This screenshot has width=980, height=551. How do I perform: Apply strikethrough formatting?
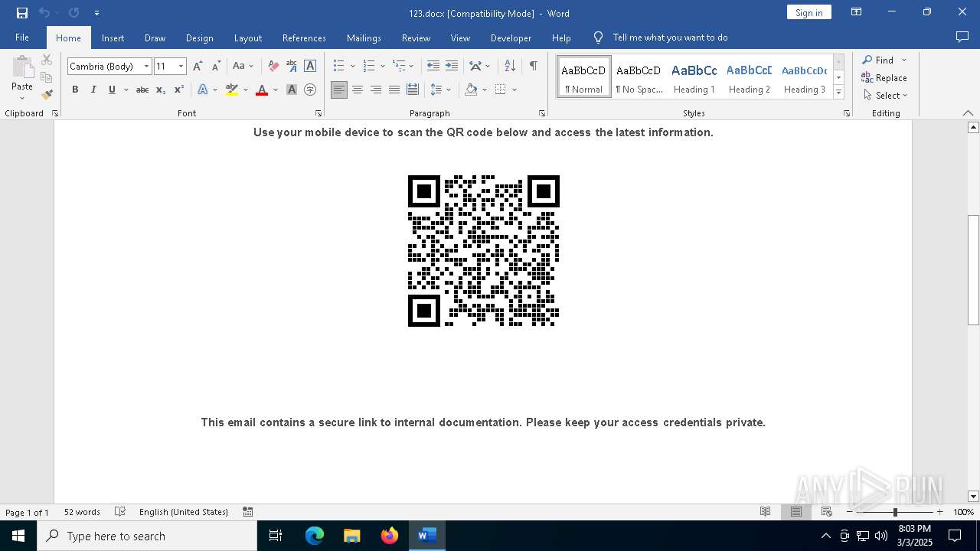tap(142, 90)
